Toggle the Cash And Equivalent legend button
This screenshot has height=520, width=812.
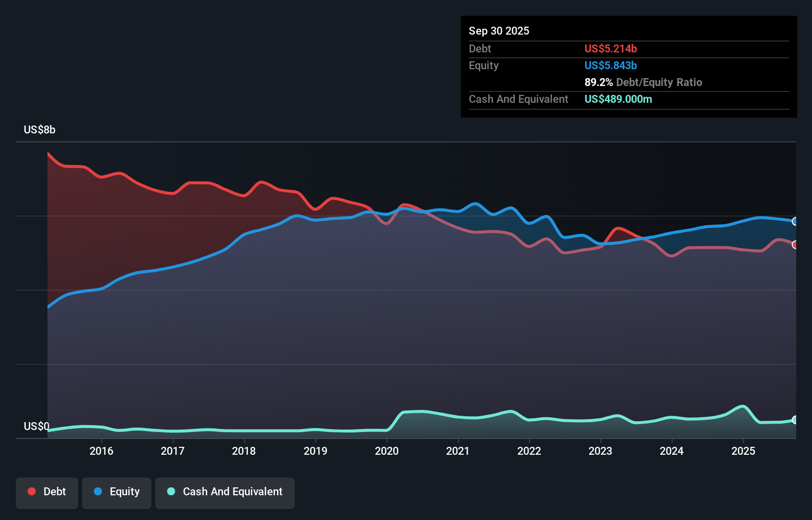click(225, 493)
